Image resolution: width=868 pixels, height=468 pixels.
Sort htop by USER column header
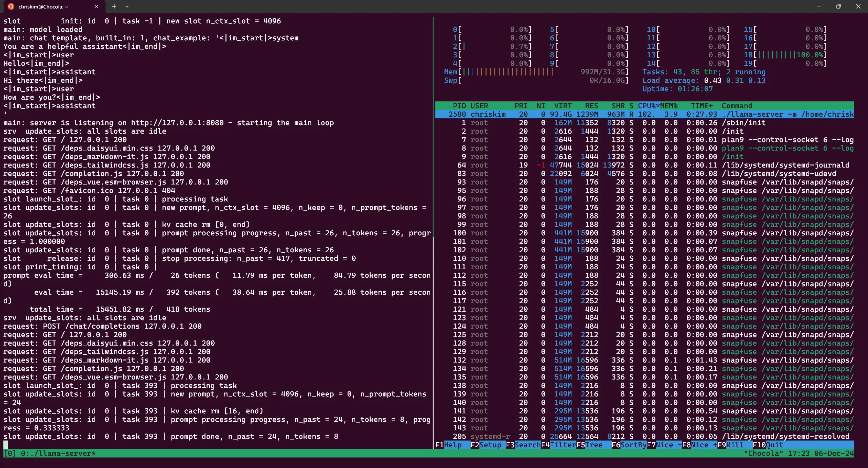[479, 106]
